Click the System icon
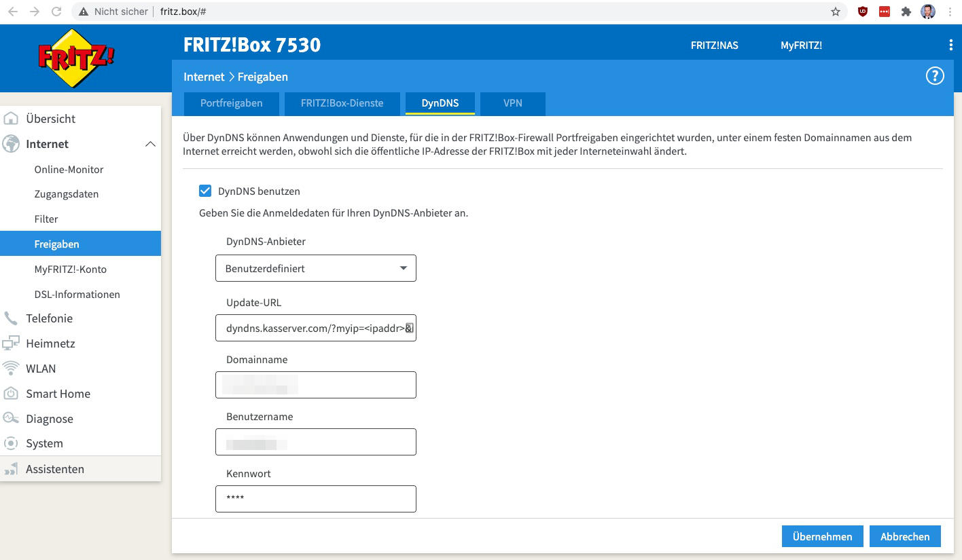Screen dimensions: 962x560 [x=11, y=443]
